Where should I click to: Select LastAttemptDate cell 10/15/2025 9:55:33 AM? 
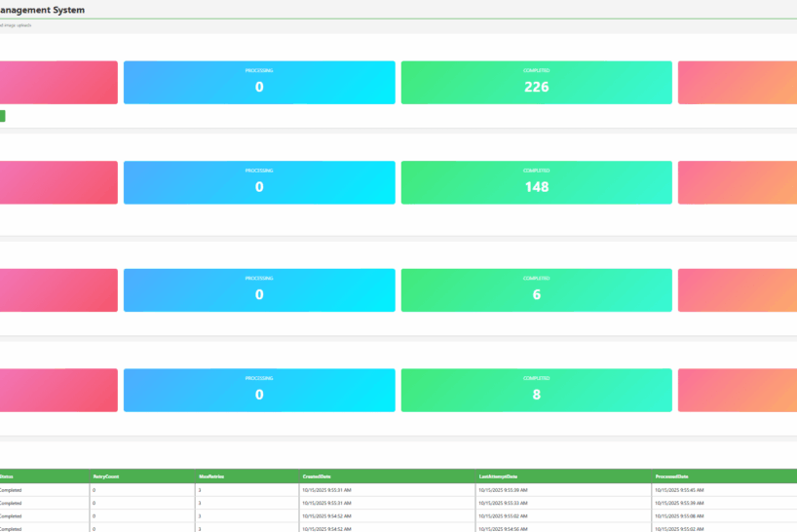pyautogui.click(x=563, y=503)
